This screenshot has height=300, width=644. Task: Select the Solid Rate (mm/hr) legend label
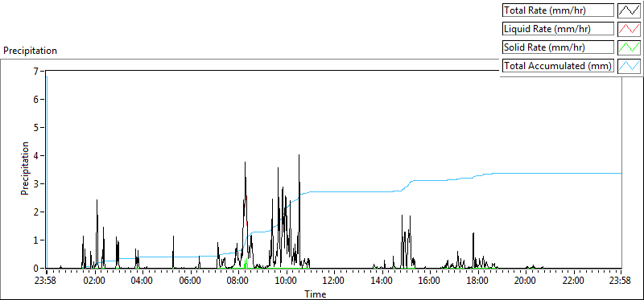pos(558,47)
